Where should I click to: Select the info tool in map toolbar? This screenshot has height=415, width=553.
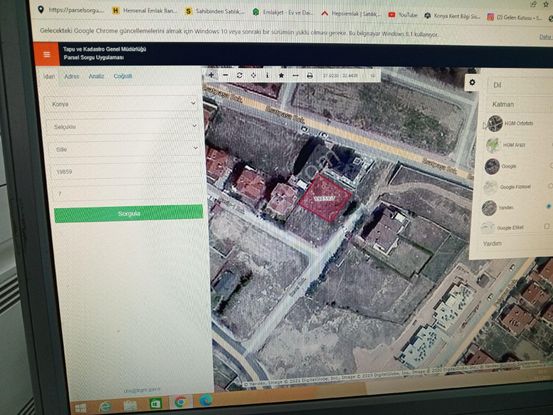click(x=267, y=75)
